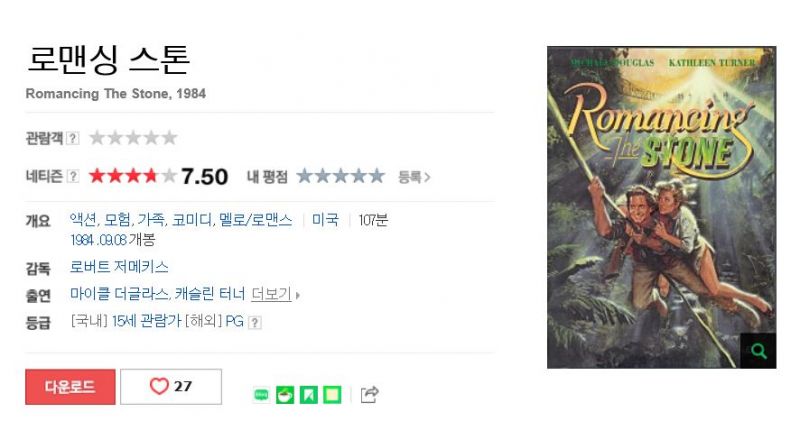Screen dimensions: 800x430
Task: Open the 등록 rating submit arrow link
Action: click(414, 177)
